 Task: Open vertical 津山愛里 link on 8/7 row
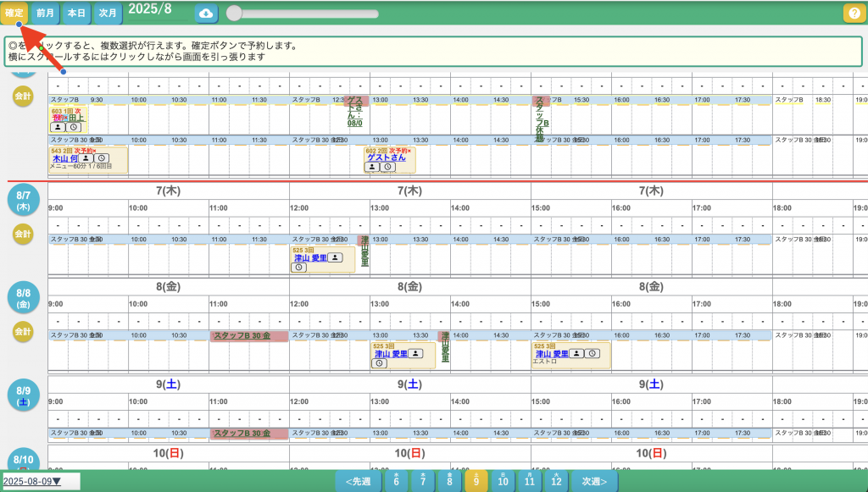[x=364, y=252]
